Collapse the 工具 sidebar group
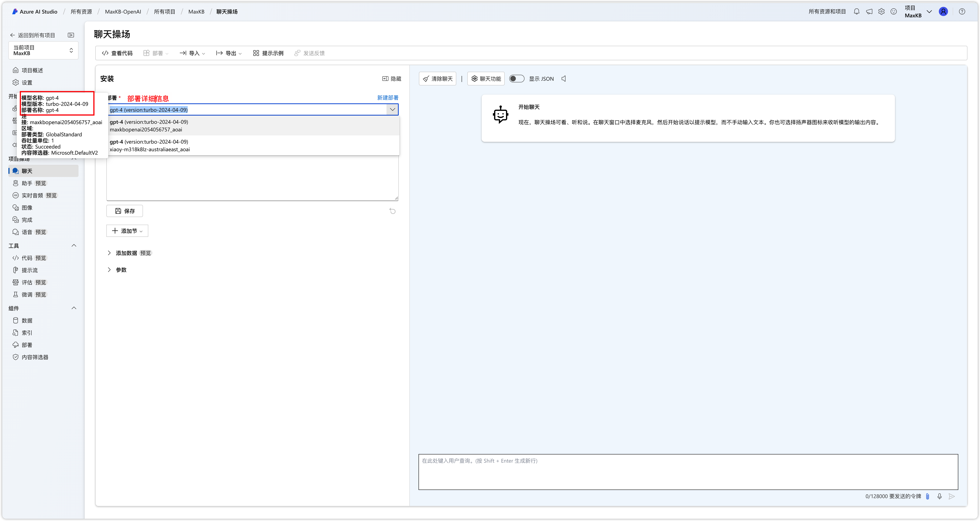Image resolution: width=980 pixels, height=521 pixels. 74,245
